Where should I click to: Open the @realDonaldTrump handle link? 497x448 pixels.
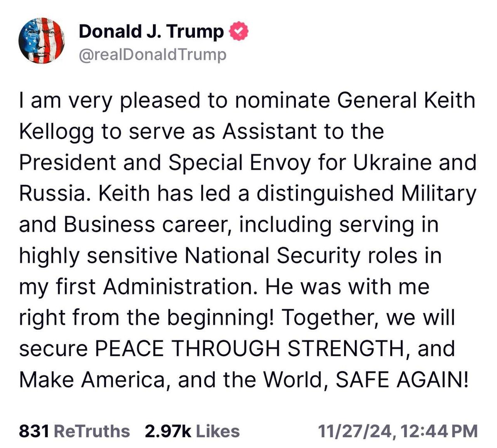pyautogui.click(x=153, y=54)
